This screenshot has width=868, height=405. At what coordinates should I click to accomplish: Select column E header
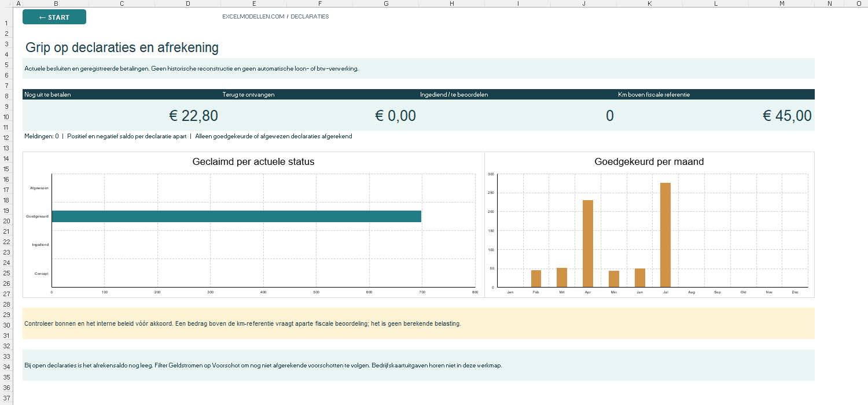tap(253, 3)
